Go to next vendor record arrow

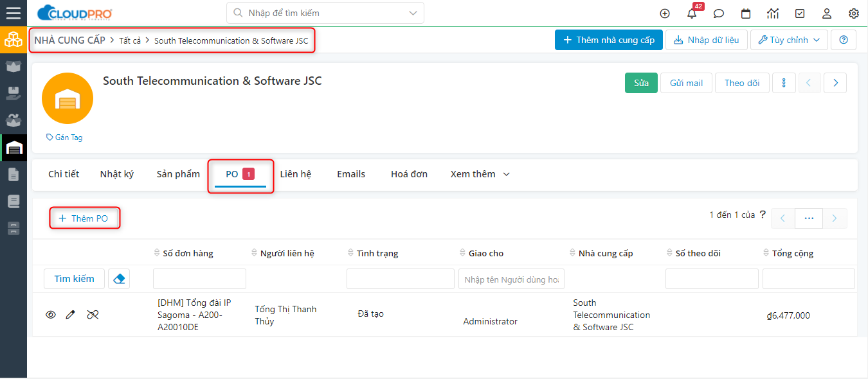pos(835,83)
